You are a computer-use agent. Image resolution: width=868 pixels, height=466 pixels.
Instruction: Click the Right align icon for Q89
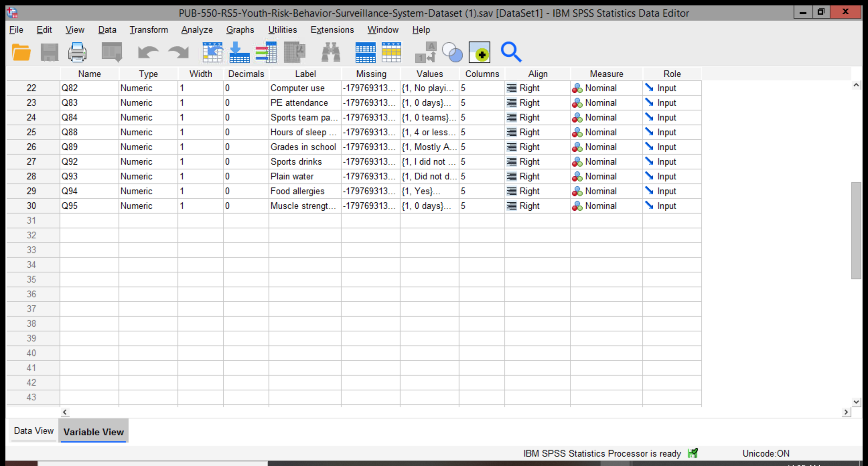pyautogui.click(x=512, y=147)
